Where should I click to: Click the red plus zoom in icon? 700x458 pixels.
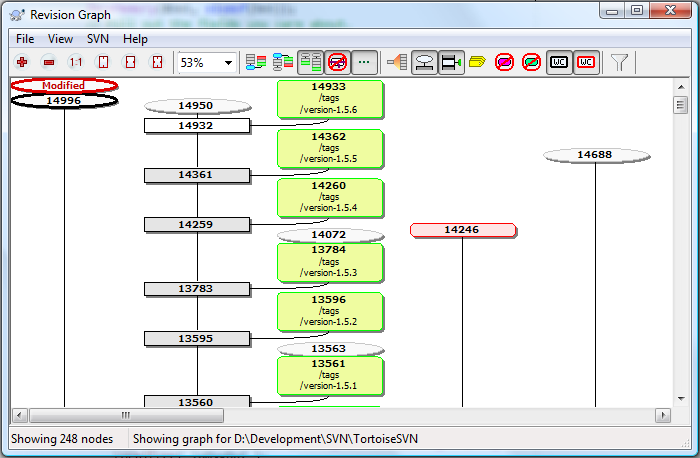(22, 63)
